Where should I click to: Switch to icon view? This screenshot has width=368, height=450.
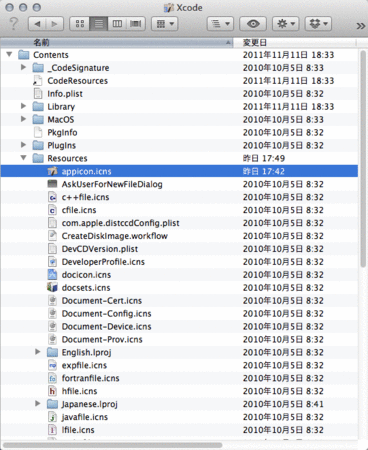pyautogui.click(x=80, y=24)
